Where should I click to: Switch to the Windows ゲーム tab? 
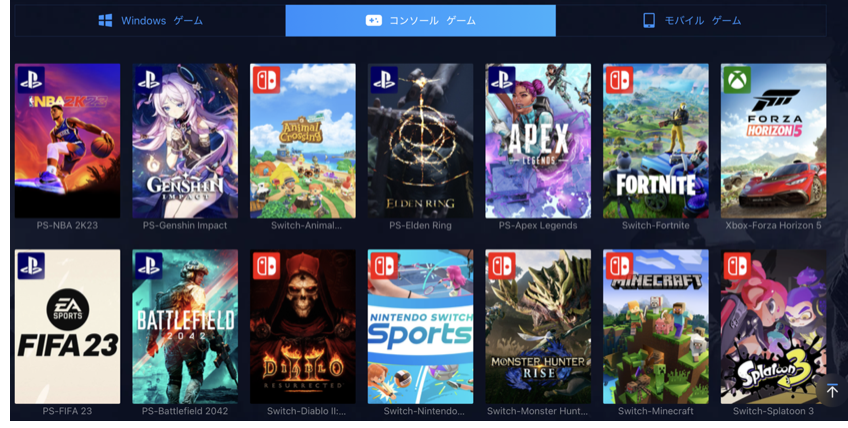point(150,21)
